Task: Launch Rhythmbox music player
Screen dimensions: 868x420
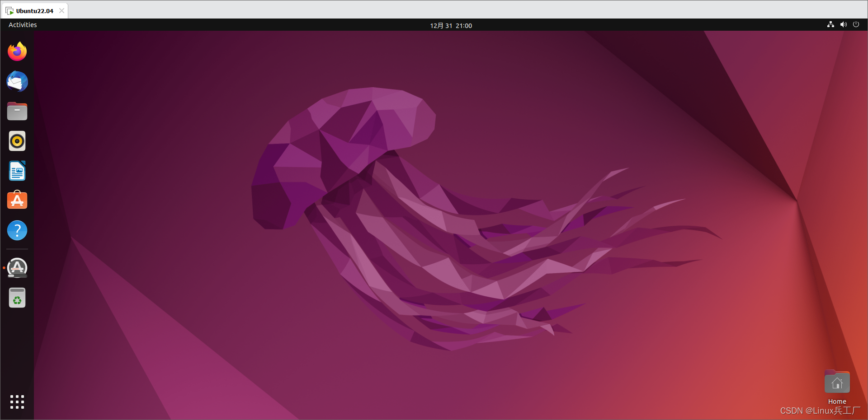Action: (x=17, y=141)
